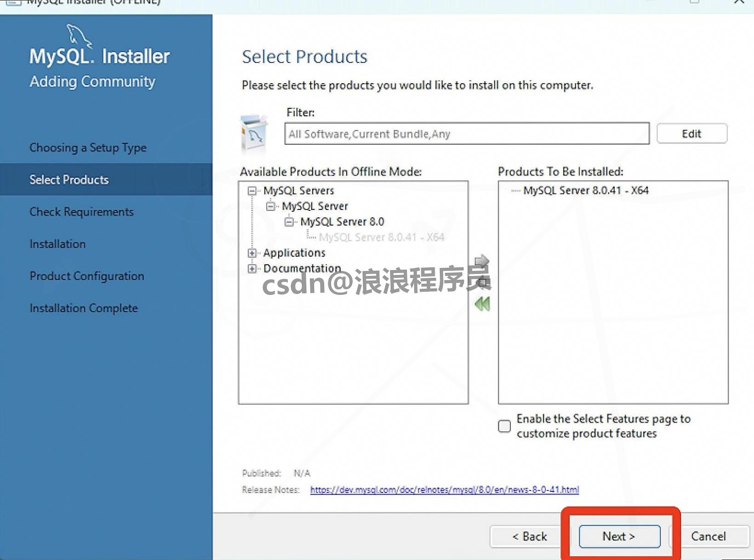This screenshot has height=560, width=754.
Task: Select greyed MySQL Server 8.0.41 - X64 in available tree
Action: coord(381,238)
